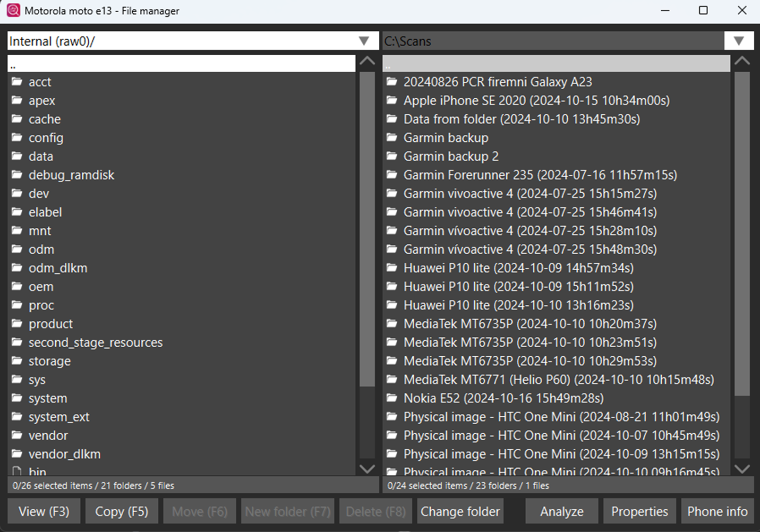Open the Properties button

pos(639,512)
